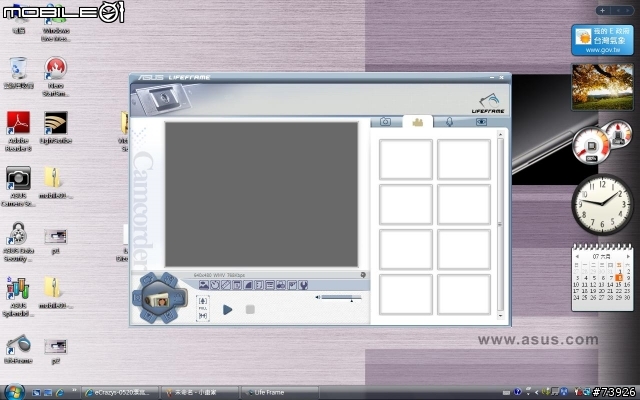
Task: Select the top-right mode on the hexagon dial
Action: (x=169, y=281)
